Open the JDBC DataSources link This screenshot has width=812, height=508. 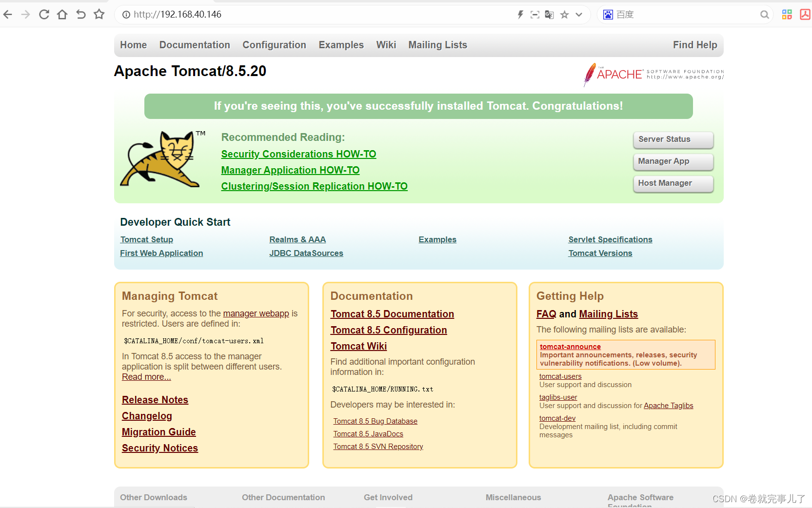[x=306, y=253]
